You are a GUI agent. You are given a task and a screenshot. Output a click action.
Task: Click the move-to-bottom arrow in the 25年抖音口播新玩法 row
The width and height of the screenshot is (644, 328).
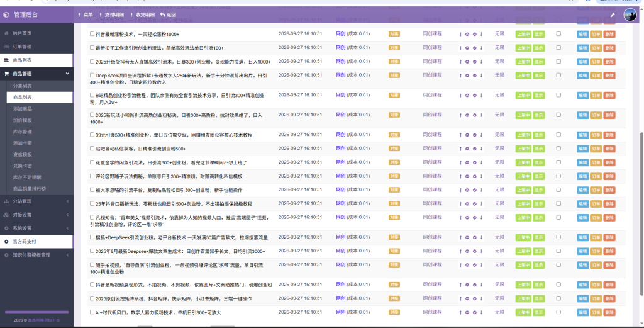point(481,204)
